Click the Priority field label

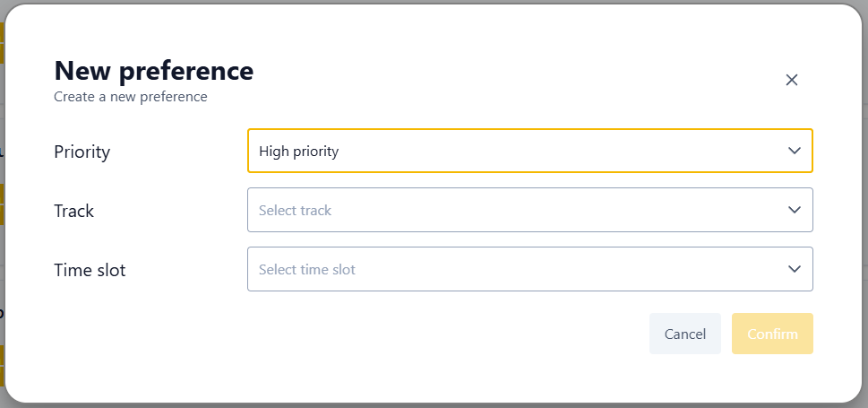coord(82,152)
